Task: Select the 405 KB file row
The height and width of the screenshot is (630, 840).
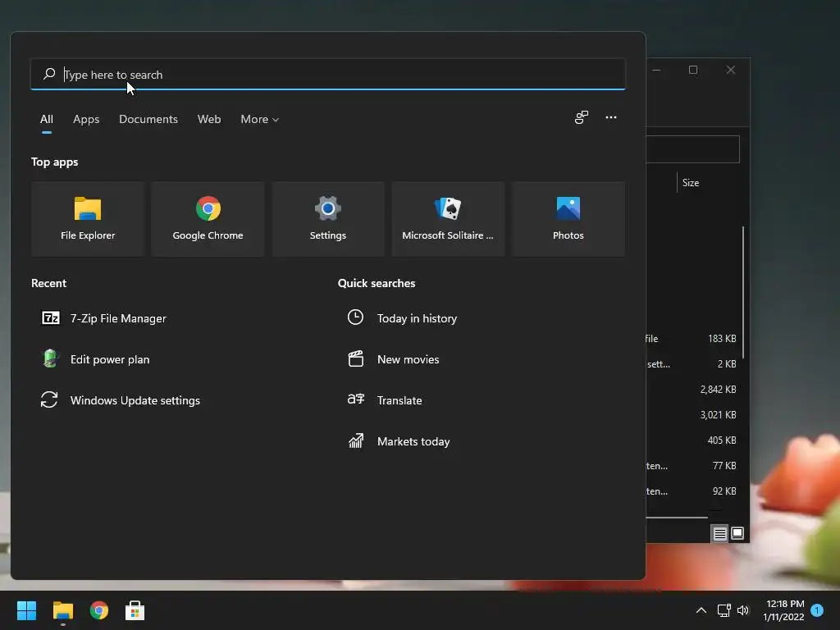Action: 692,441
